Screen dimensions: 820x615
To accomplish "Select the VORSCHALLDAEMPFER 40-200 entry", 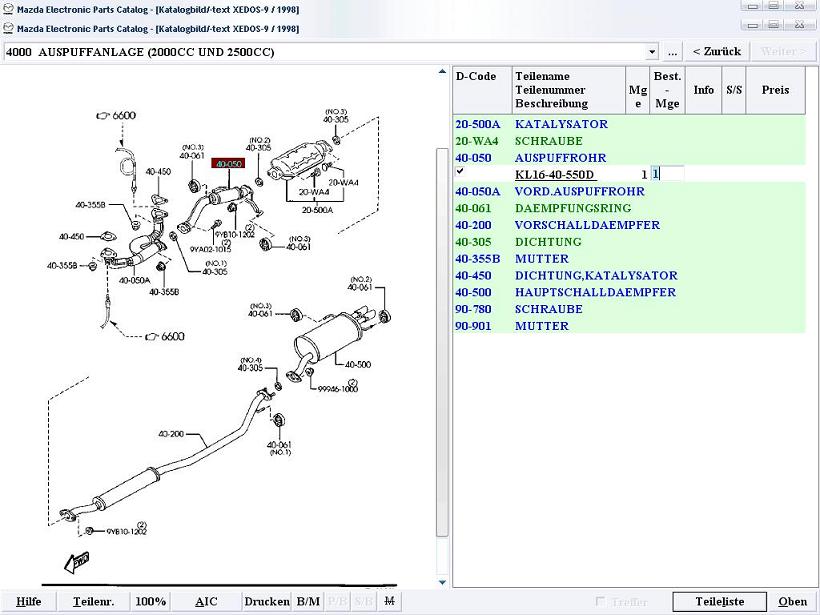I will click(x=587, y=225).
